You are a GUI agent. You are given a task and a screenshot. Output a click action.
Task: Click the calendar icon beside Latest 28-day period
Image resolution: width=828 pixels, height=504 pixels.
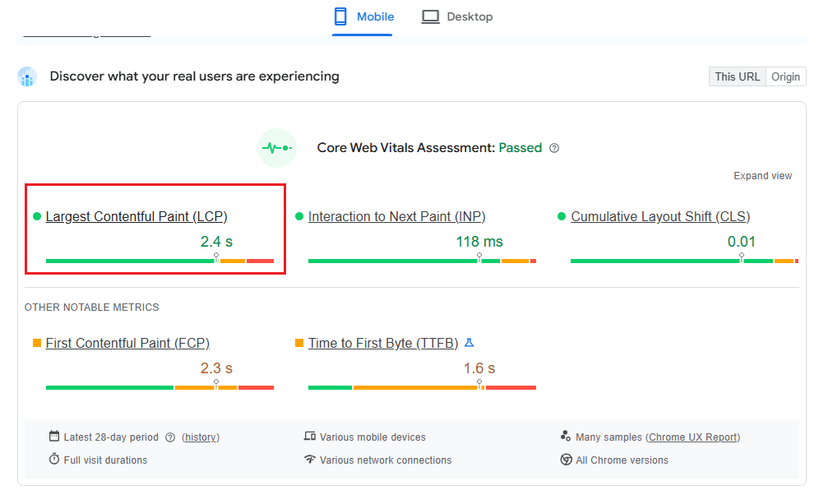pos(53,437)
